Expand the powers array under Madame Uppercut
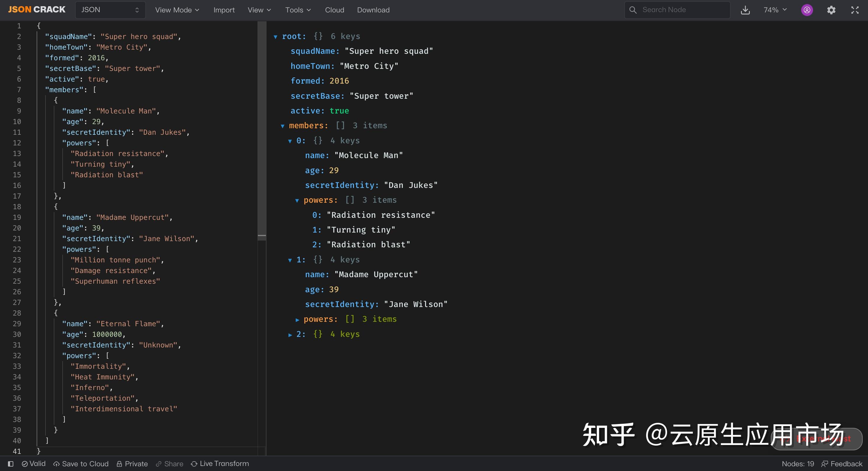The width and height of the screenshot is (868, 471). [298, 319]
